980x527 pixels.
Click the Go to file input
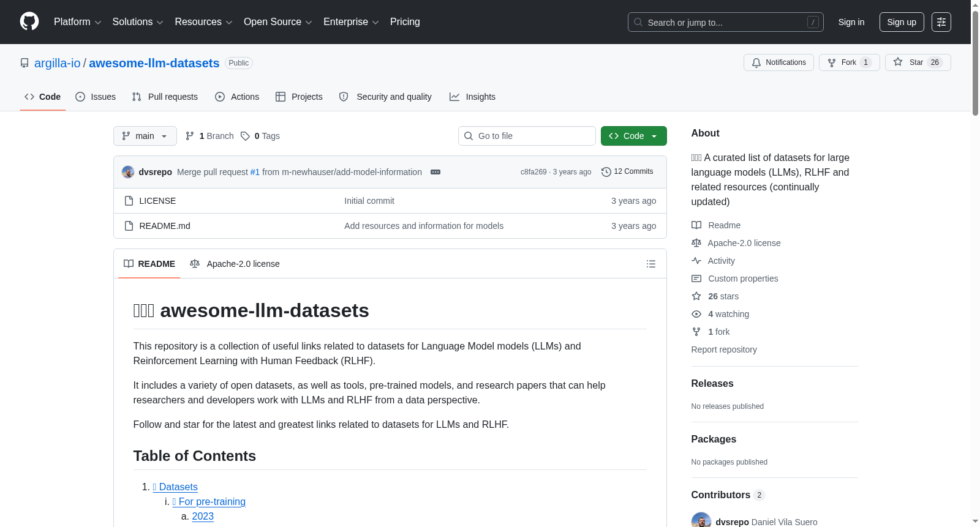[527, 136]
